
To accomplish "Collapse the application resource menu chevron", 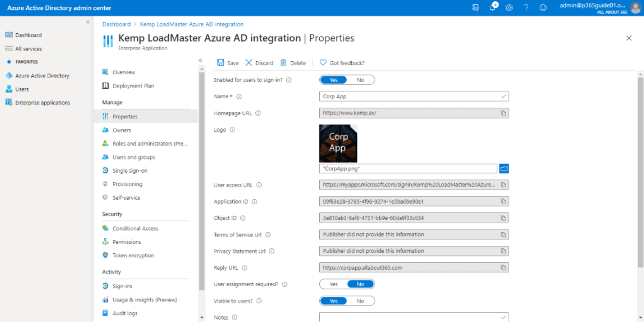I will pos(201,60).
